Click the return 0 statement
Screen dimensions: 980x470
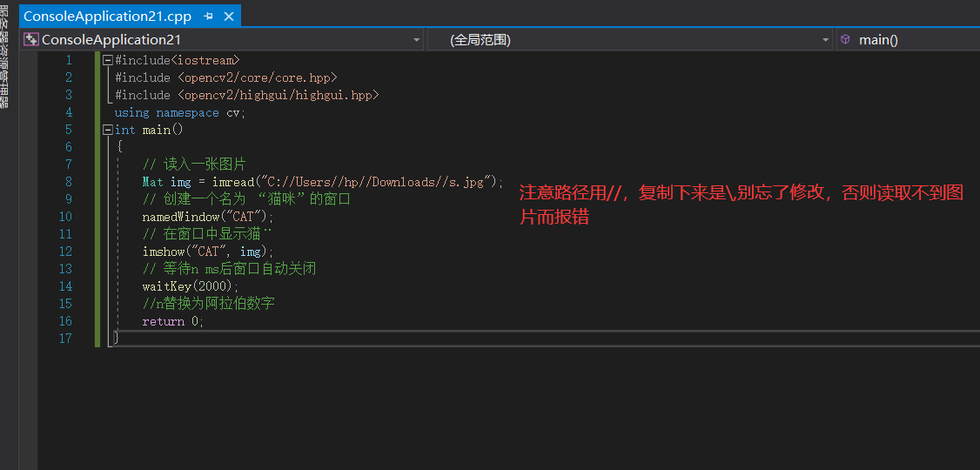(173, 321)
